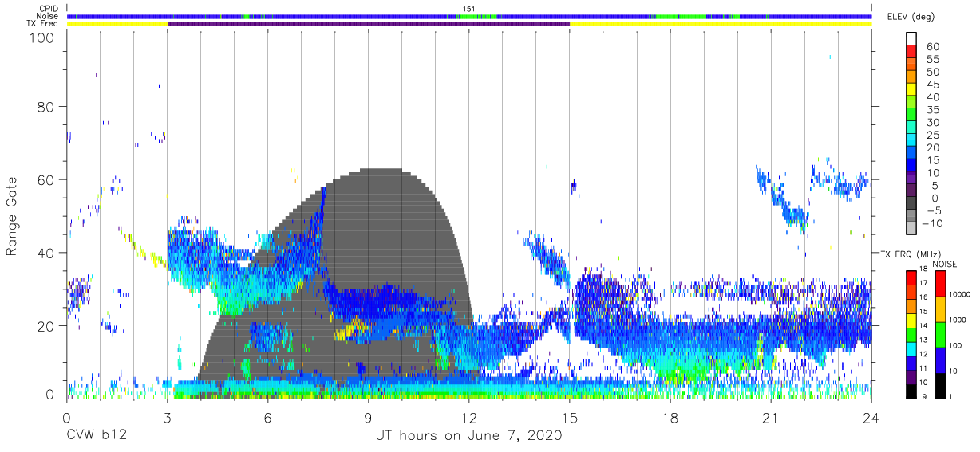980x452 pixels.
Task: Click the 9 tick on the UT hours axis
Action: [369, 417]
